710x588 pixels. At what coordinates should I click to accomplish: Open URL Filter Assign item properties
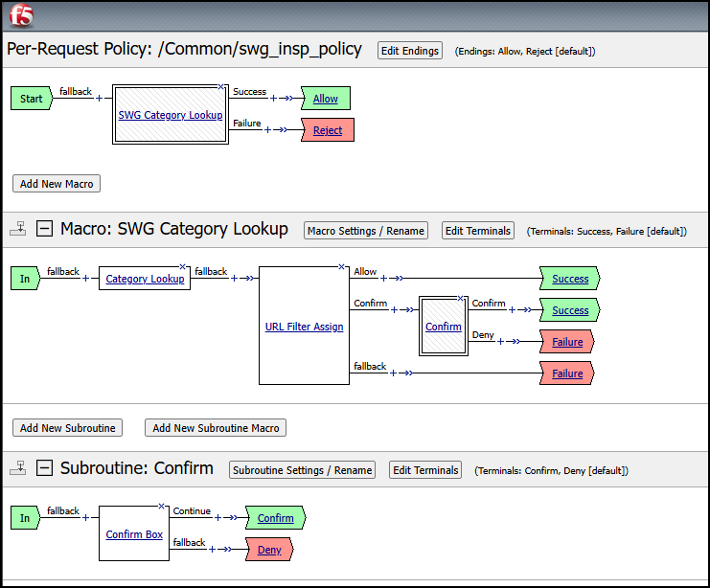[x=304, y=327]
